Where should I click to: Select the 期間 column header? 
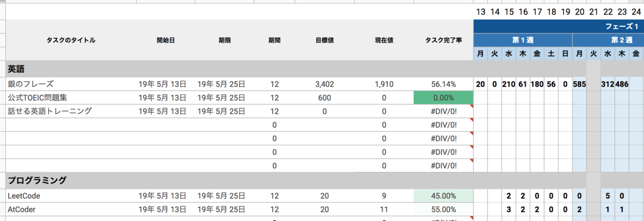[274, 40]
